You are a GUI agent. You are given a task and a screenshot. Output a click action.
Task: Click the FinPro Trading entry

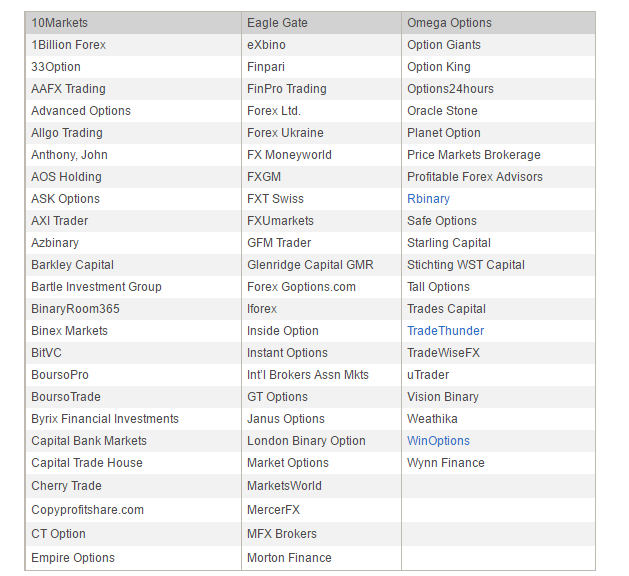click(x=286, y=89)
